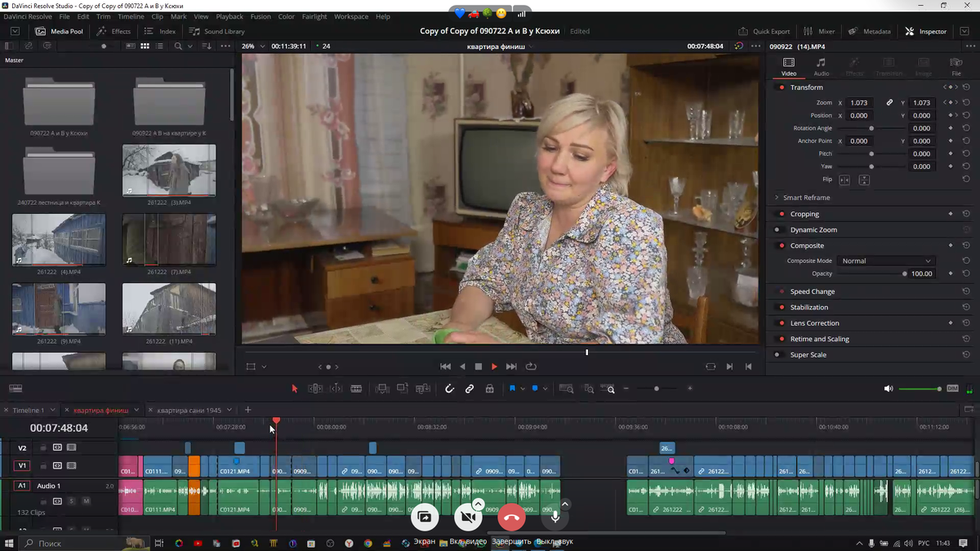Open the Effects panel

pos(114,31)
